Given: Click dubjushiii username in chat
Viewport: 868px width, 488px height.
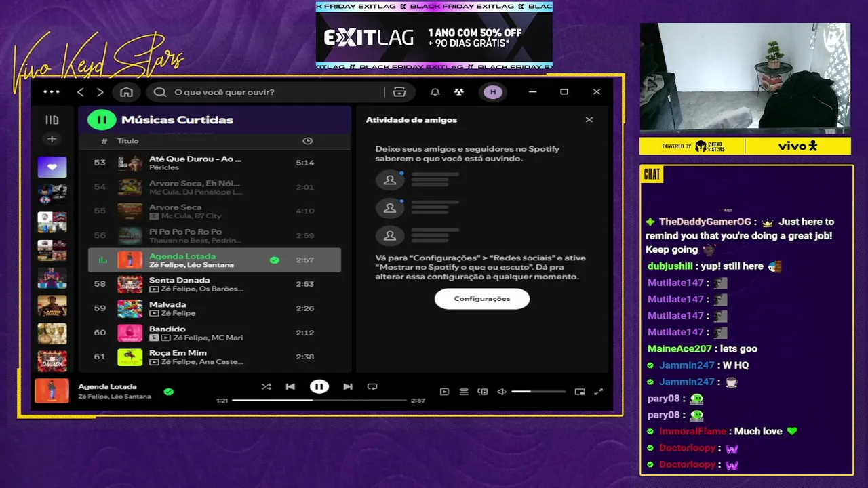Looking at the screenshot, I should 670,266.
